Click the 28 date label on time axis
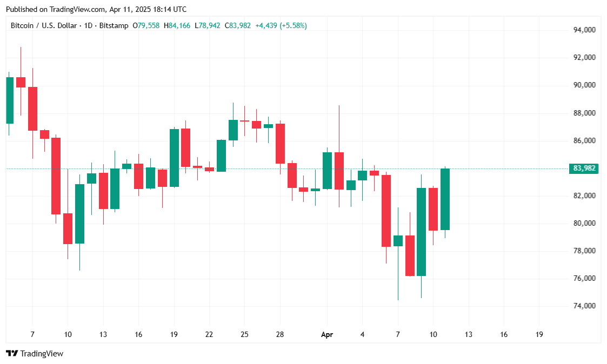Image resolution: width=607 pixels, height=364 pixels. tap(279, 335)
